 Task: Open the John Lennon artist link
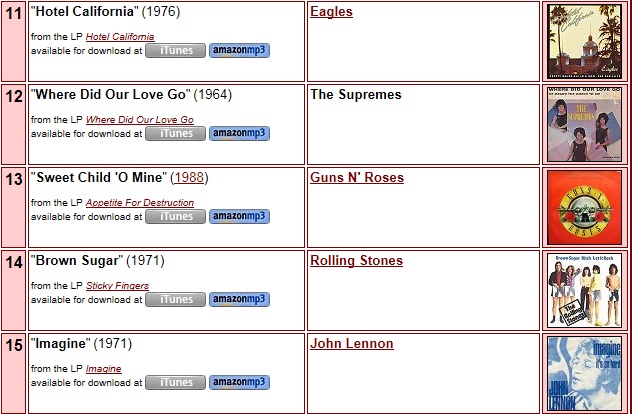coord(351,343)
